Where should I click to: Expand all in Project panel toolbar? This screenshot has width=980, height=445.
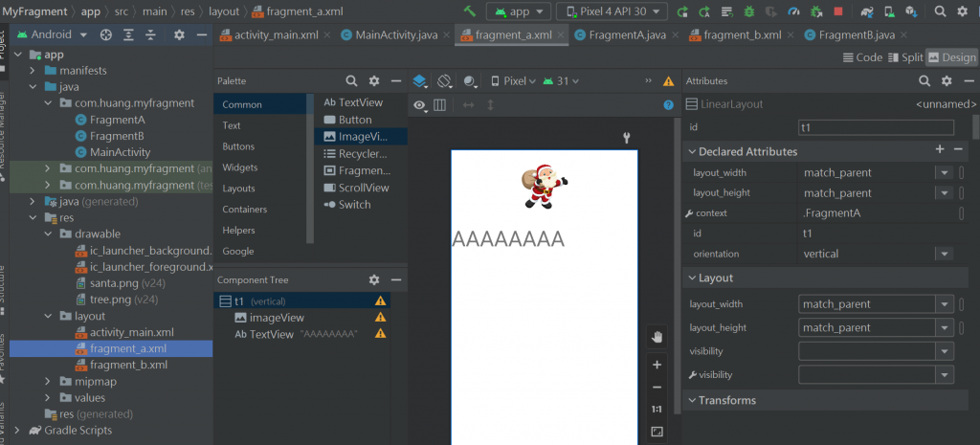tap(128, 35)
